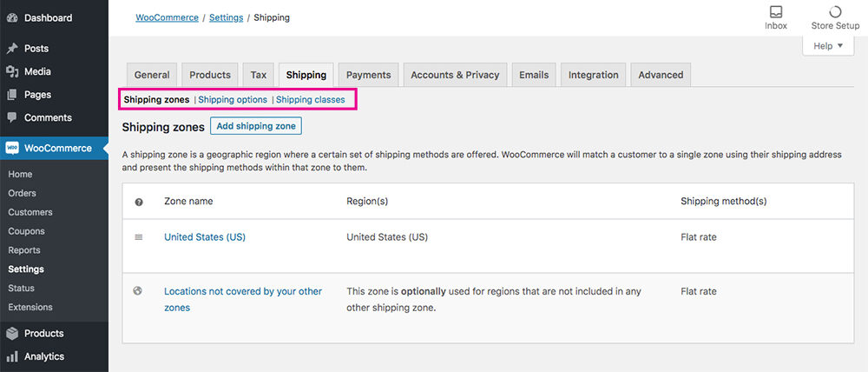
Task: Click the United States zone drag handle
Action: coord(139,237)
